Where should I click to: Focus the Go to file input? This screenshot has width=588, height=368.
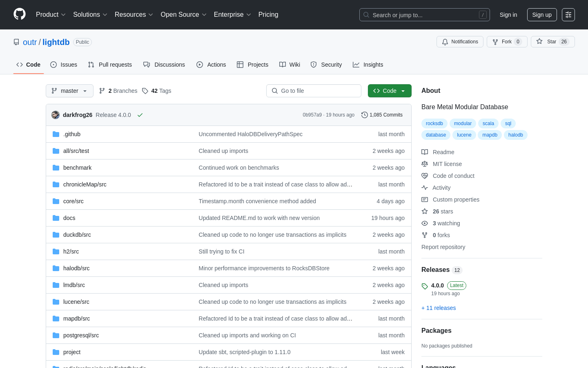click(314, 91)
